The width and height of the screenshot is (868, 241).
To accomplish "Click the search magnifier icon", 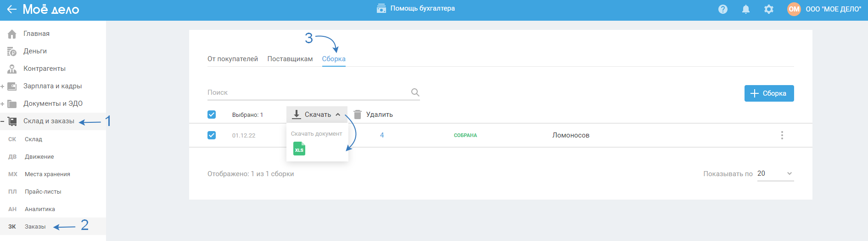I will pos(415,92).
